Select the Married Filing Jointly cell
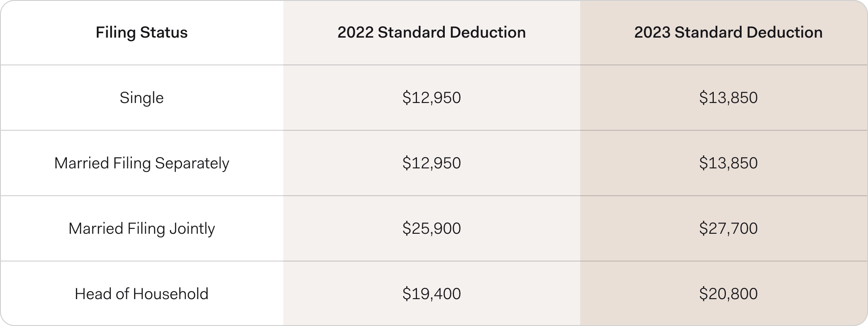The height and width of the screenshot is (326, 868). tap(141, 228)
